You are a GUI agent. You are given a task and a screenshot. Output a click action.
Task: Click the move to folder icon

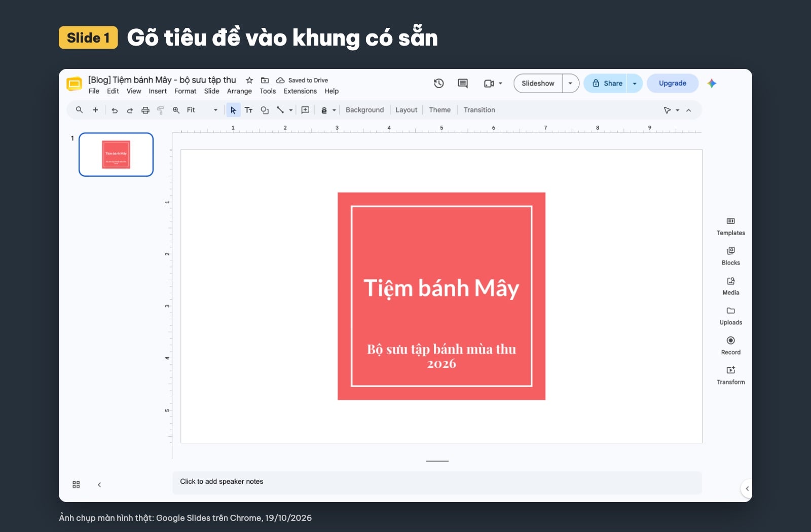coord(265,80)
